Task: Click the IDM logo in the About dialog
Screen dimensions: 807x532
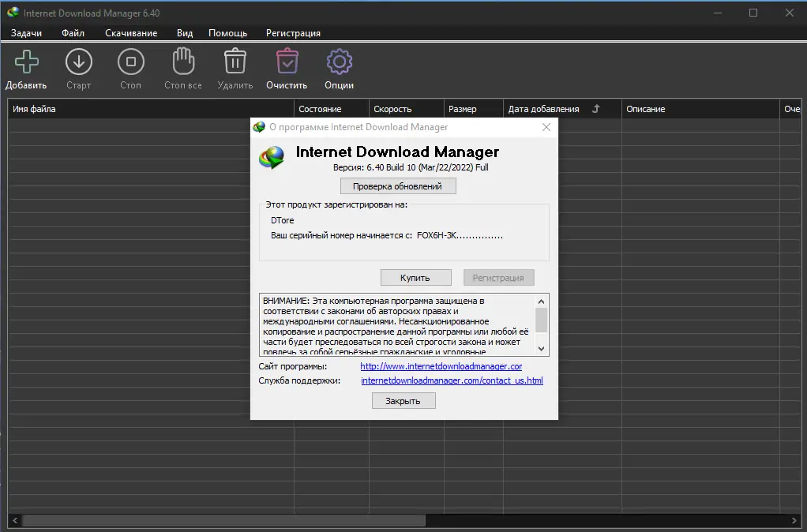Action: point(272,157)
